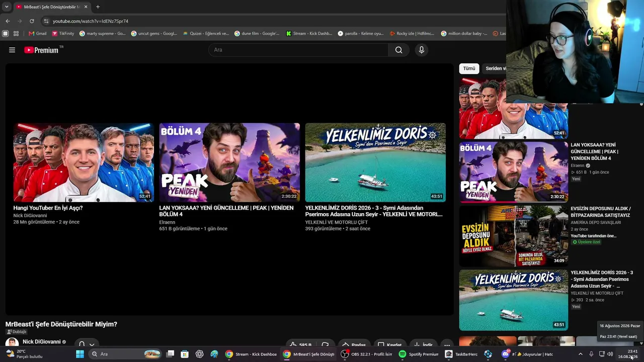The height and width of the screenshot is (362, 644).
Task: Open TaskBarHero from the taskbar
Action: tap(461, 354)
